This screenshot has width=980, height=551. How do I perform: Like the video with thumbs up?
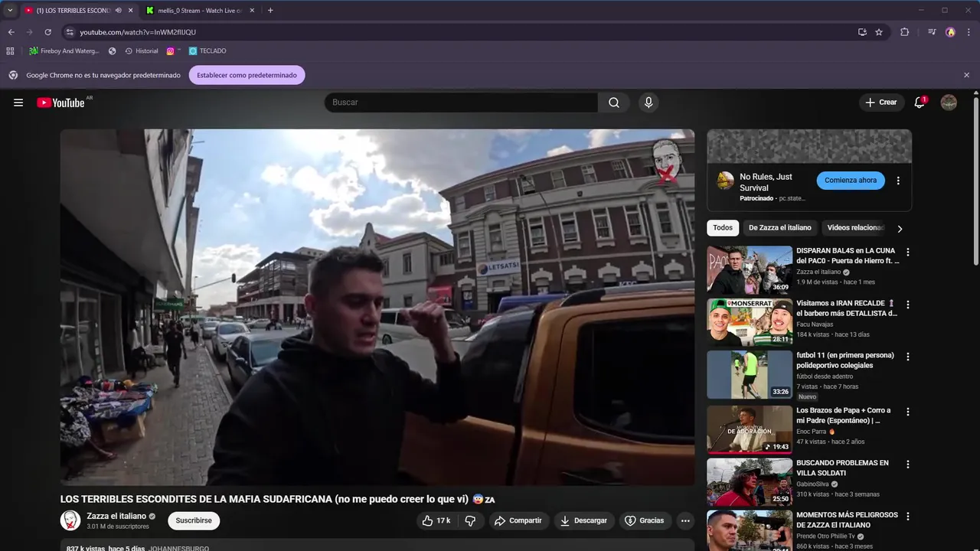coord(436,520)
